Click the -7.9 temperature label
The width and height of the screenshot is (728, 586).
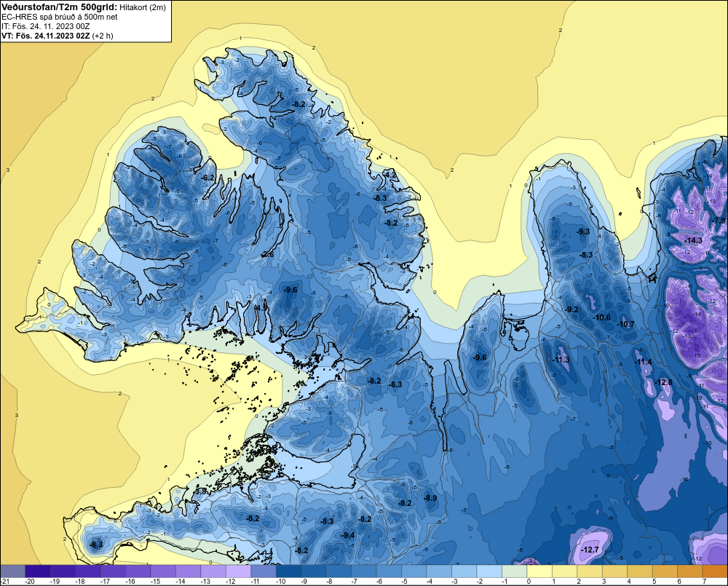coord(719,221)
